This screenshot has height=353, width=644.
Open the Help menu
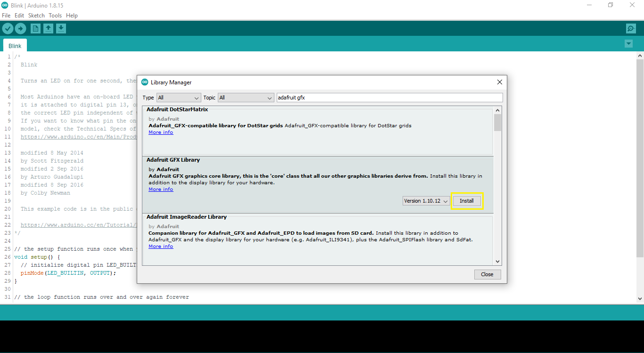72,16
